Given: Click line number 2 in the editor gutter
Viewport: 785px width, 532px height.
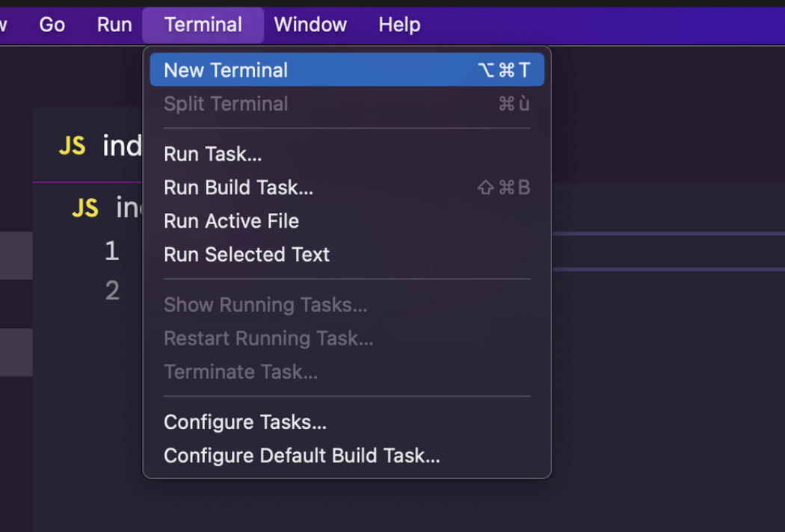Looking at the screenshot, I should pos(112,290).
